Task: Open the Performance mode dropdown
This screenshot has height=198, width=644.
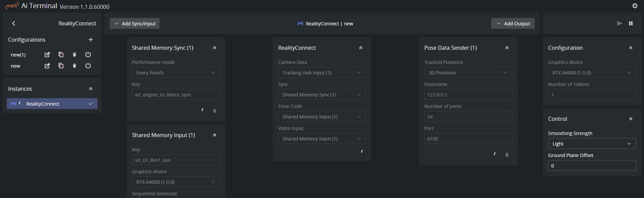Action: pyautogui.click(x=176, y=73)
